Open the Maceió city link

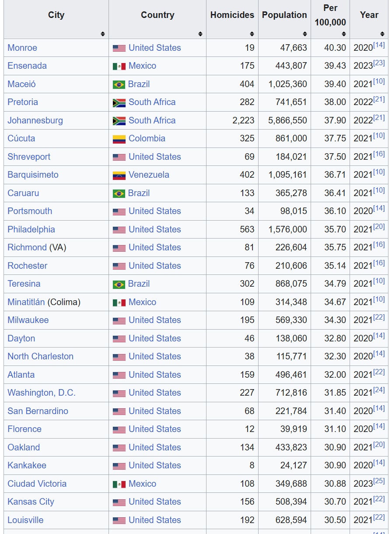click(x=21, y=84)
